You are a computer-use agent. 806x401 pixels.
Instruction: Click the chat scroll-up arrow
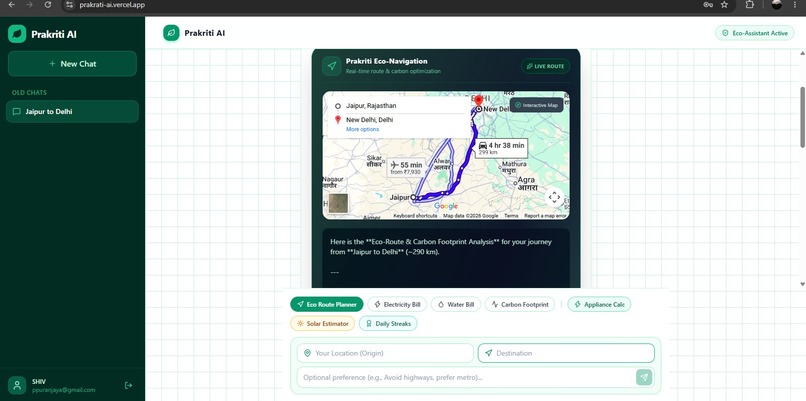pos(803,53)
